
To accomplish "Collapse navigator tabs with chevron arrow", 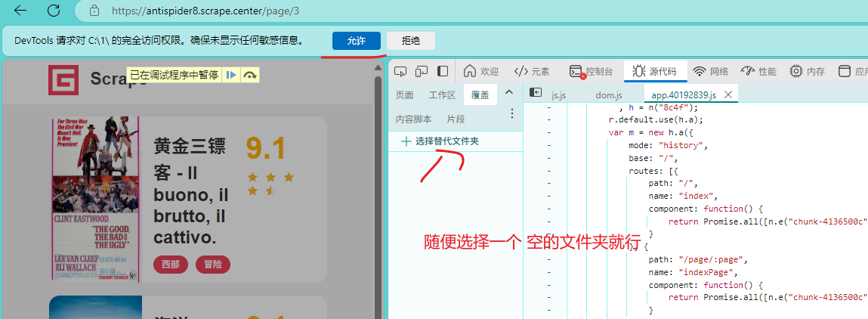I will (x=509, y=92).
